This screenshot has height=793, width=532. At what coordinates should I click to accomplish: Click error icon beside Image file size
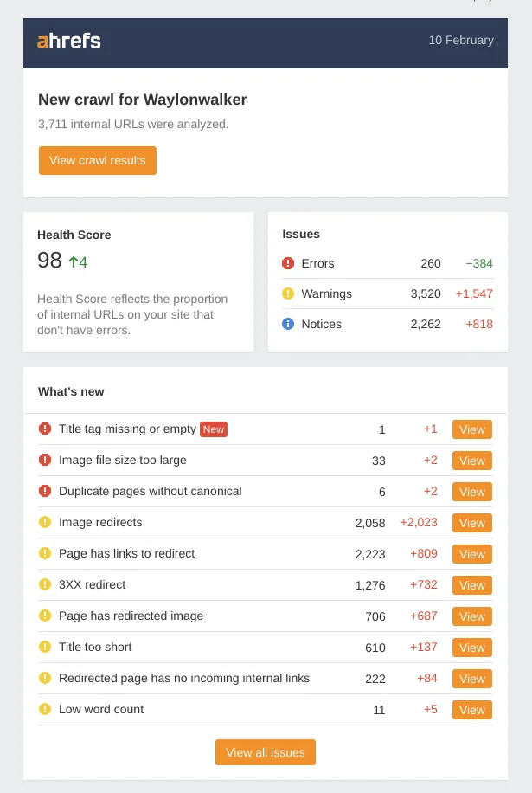tap(45, 460)
